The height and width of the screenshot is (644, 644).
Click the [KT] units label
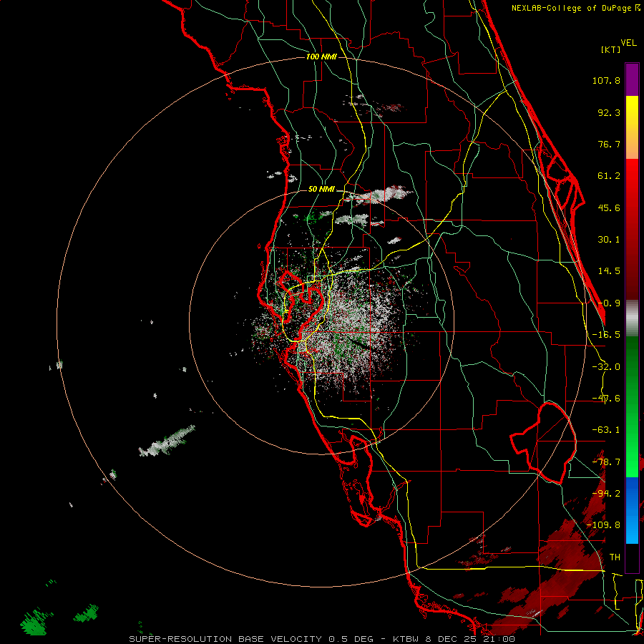click(x=611, y=49)
